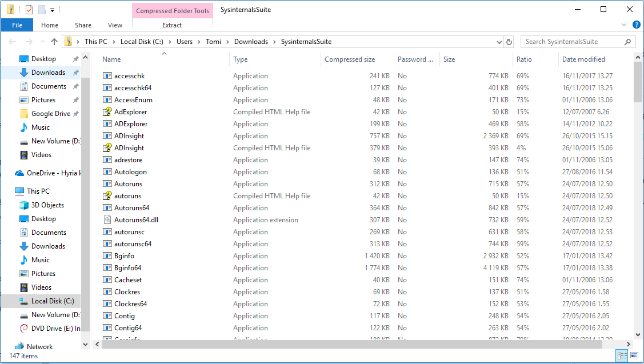
Task: Click the ADInsight help file icon
Action: tap(107, 148)
